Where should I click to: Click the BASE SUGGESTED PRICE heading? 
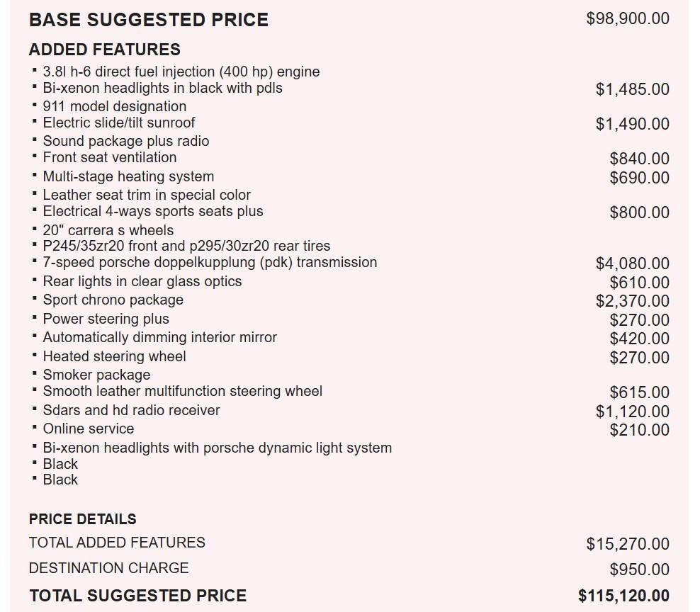(x=149, y=20)
